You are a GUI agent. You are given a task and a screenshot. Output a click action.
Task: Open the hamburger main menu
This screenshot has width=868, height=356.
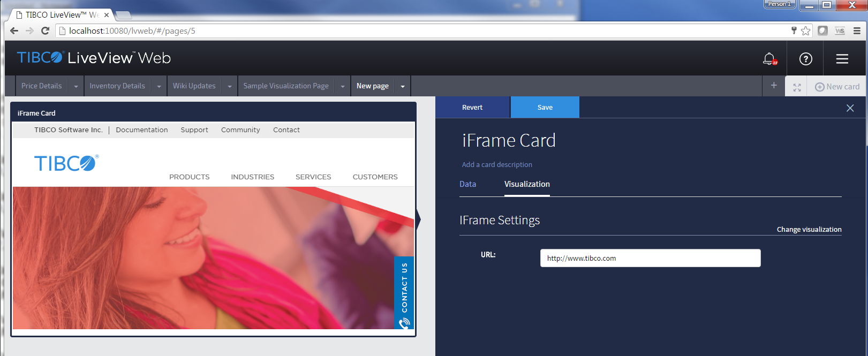tap(842, 59)
